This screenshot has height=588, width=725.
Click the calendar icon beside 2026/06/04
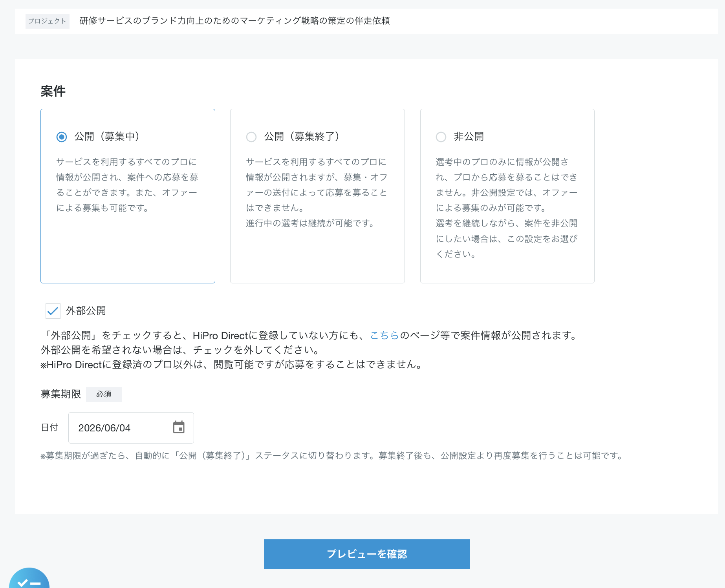click(179, 428)
